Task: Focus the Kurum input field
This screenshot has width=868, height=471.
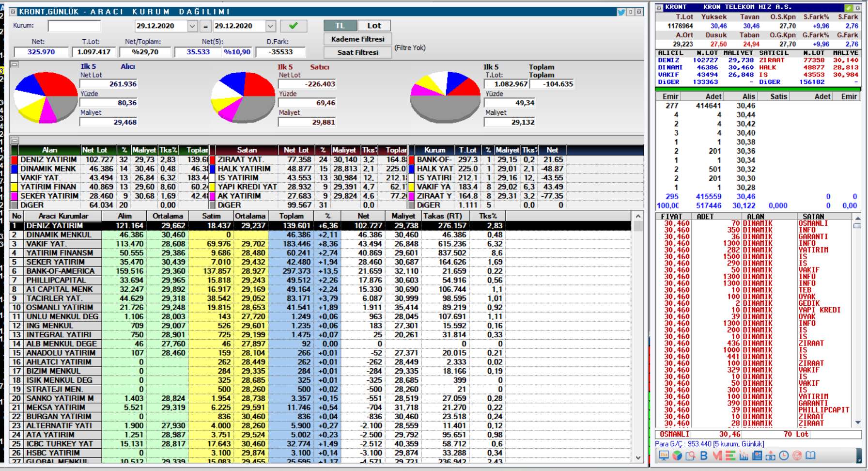Action: pyautogui.click(x=74, y=26)
